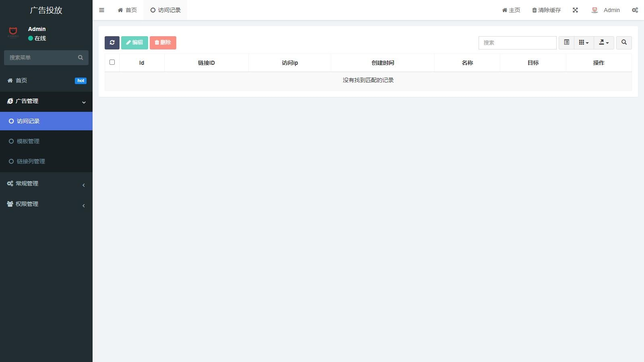Click 在线 status in sidebar
The image size is (644, 362).
pos(37,38)
